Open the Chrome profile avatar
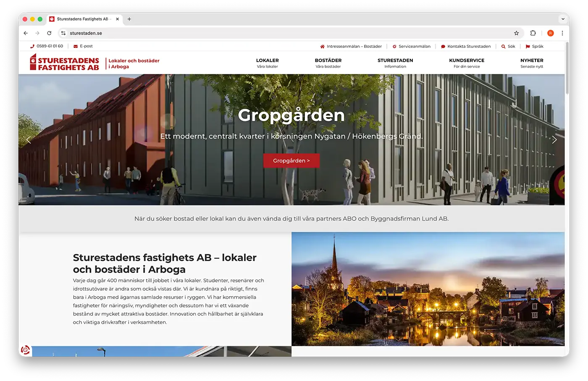The image size is (588, 381). 551,33
